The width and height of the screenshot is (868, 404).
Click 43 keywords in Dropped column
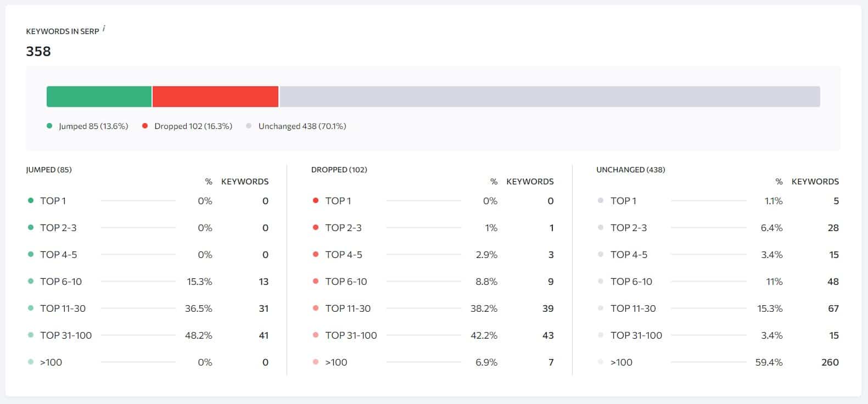click(548, 335)
